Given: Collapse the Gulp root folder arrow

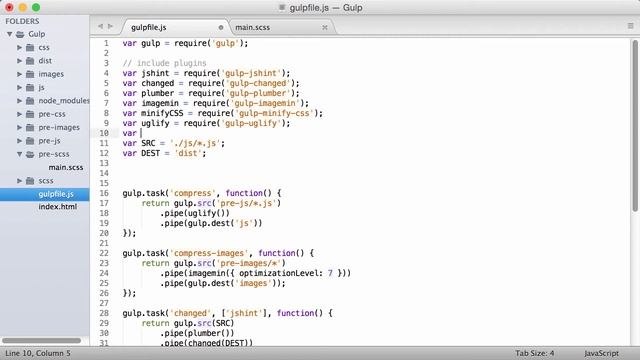Looking at the screenshot, I should tap(9, 34).
